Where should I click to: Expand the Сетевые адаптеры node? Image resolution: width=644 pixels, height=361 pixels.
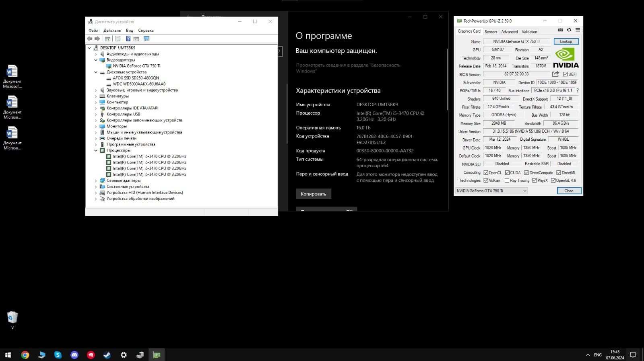point(96,180)
